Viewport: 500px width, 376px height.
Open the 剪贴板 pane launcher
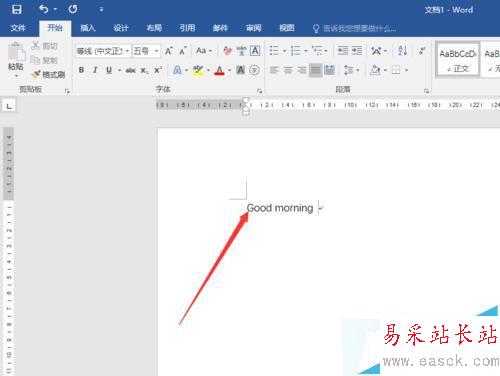click(67, 91)
